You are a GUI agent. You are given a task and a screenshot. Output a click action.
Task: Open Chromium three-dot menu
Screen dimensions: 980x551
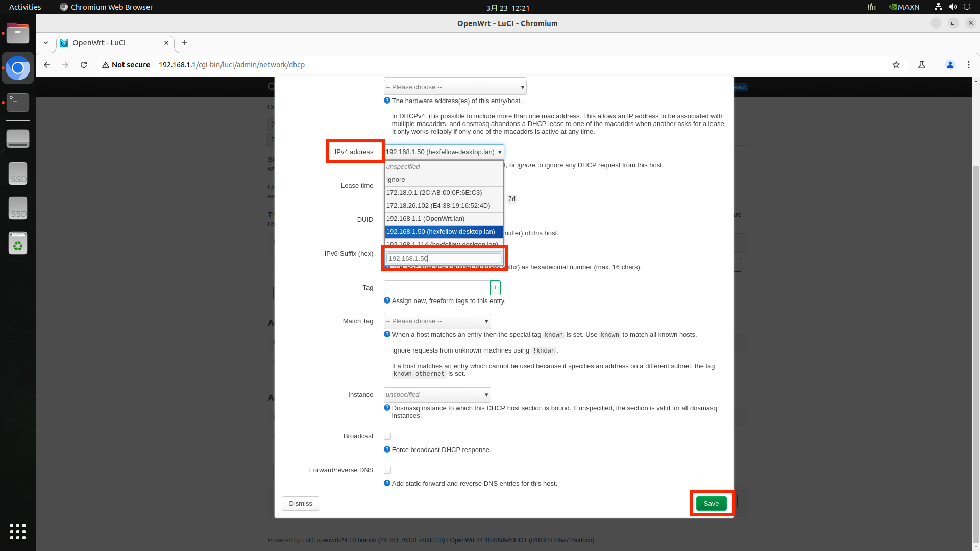coord(968,65)
